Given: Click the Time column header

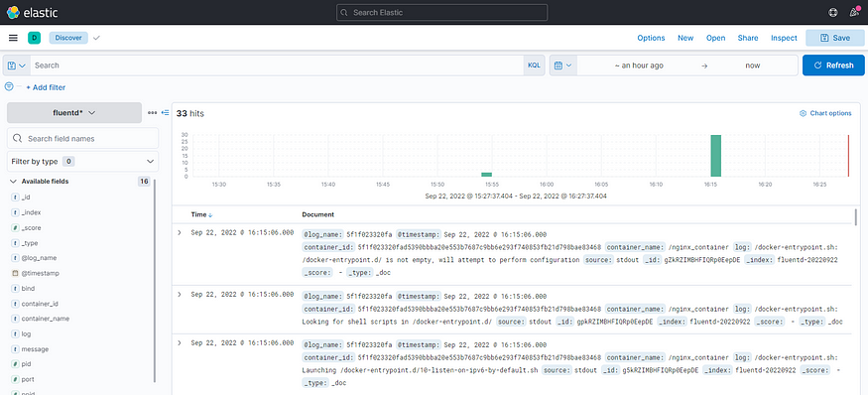Looking at the screenshot, I should pos(198,214).
